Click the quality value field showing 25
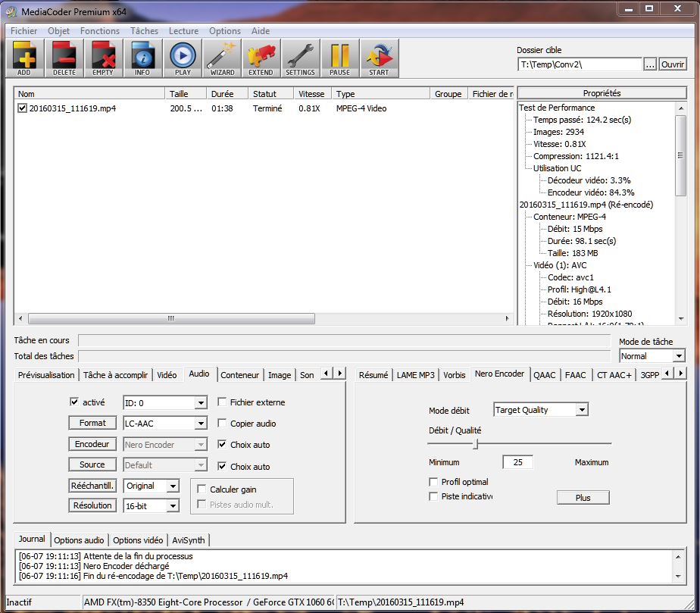 pos(518,462)
